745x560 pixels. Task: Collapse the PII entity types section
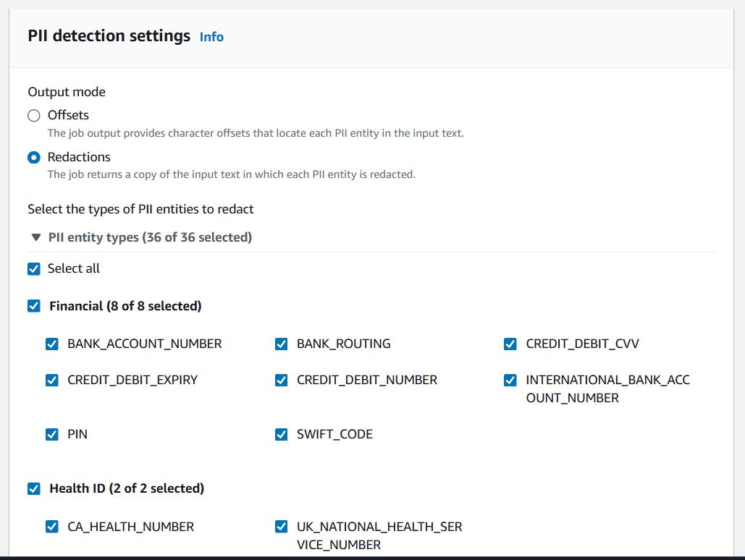click(x=35, y=237)
